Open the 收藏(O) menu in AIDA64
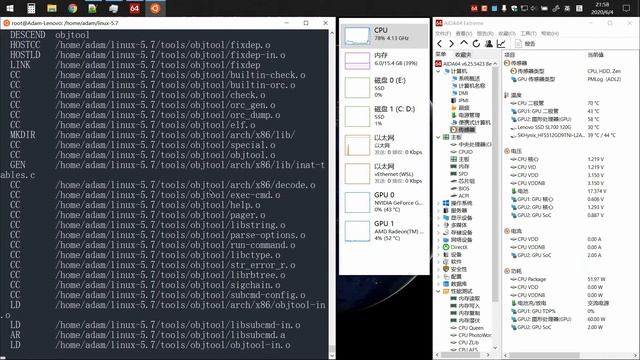Viewport: 640px width, 360px height. click(507, 33)
